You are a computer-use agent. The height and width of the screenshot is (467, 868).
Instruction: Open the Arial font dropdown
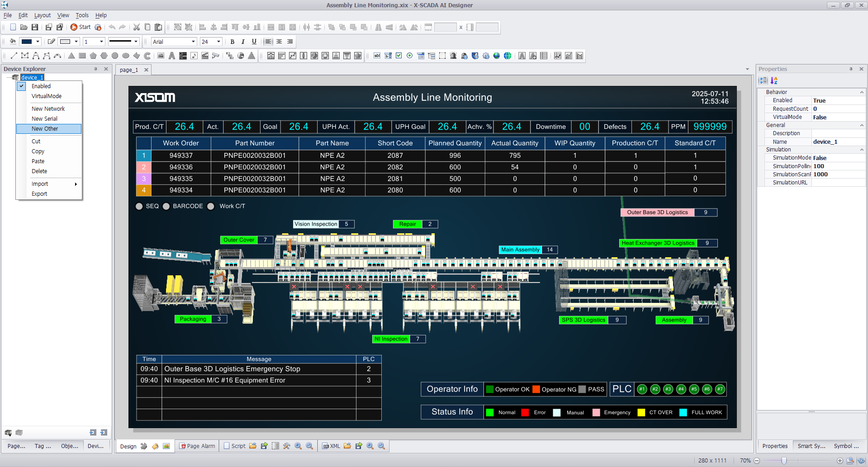(193, 42)
